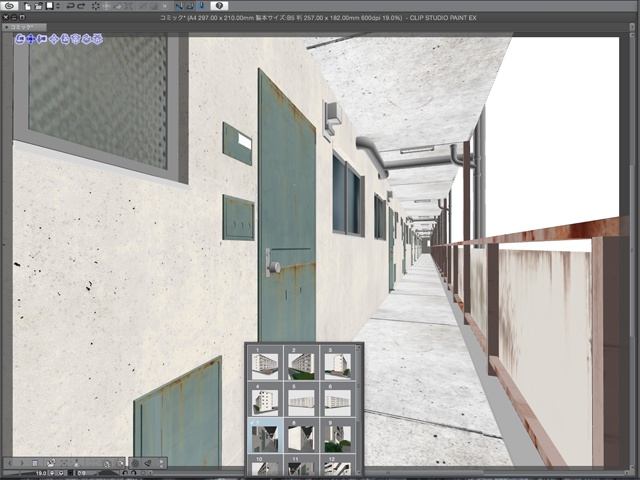This screenshot has height=480, width=640.
Task: Rotate canvas left via status bar
Action: coord(125,473)
